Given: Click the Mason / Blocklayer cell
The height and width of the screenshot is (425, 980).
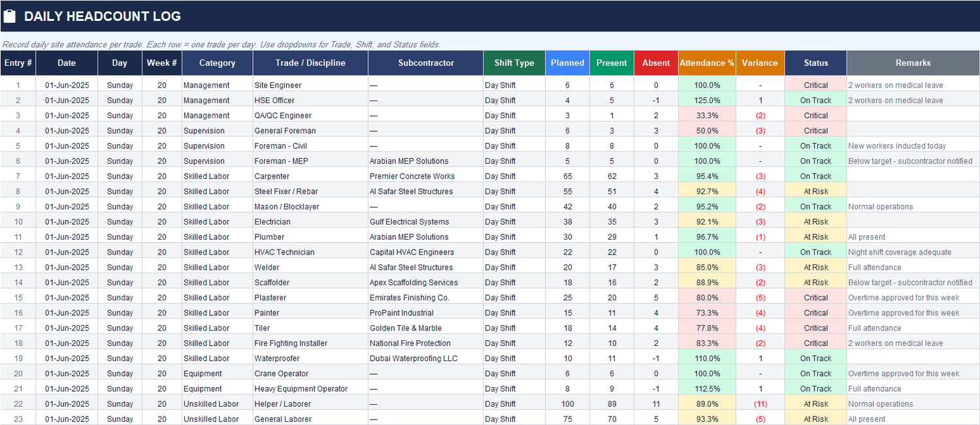Looking at the screenshot, I should tap(310, 206).
